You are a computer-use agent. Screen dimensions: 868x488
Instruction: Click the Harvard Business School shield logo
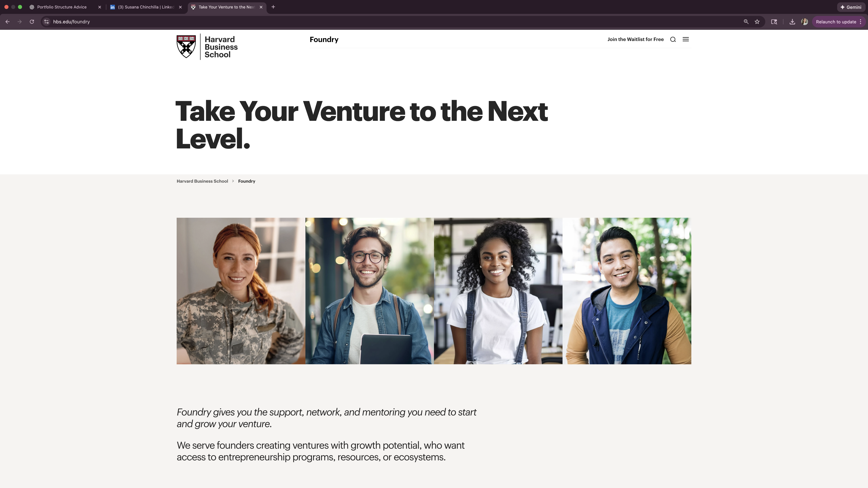[186, 46]
